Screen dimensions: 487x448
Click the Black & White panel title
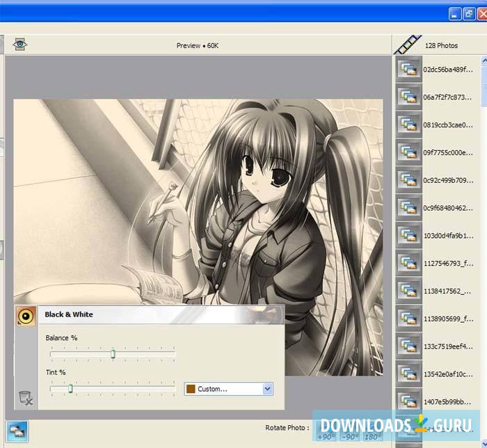[69, 314]
